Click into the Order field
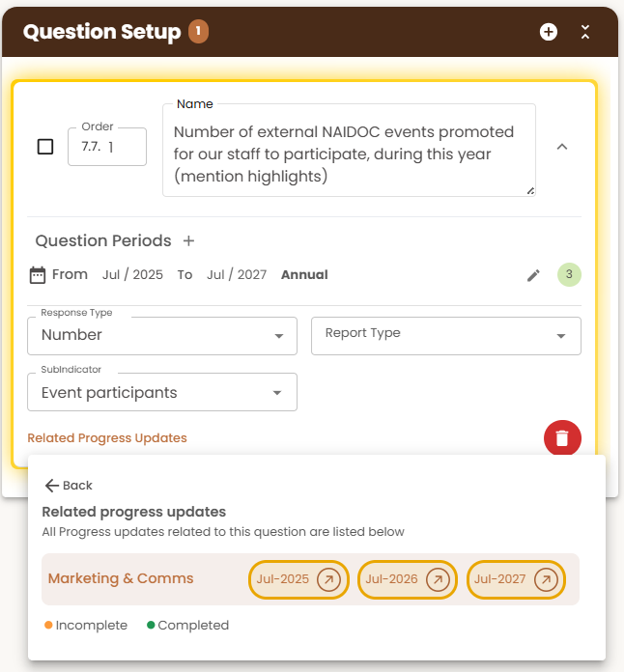 point(107,147)
